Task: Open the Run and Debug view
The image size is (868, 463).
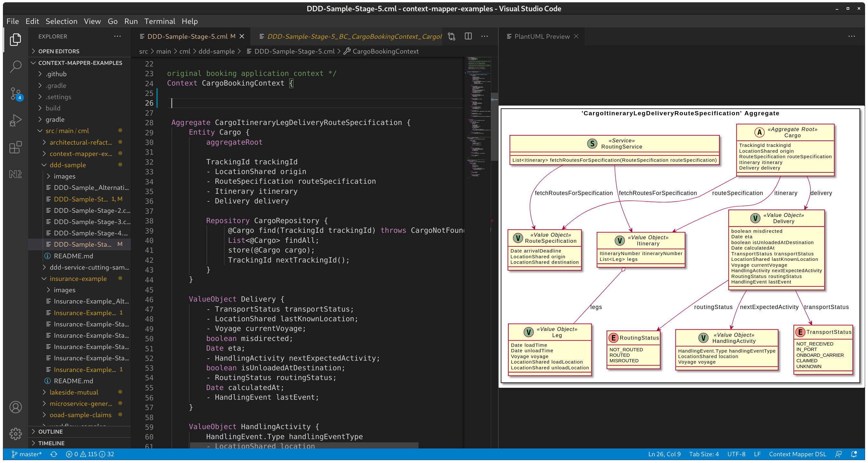Action: tap(16, 120)
